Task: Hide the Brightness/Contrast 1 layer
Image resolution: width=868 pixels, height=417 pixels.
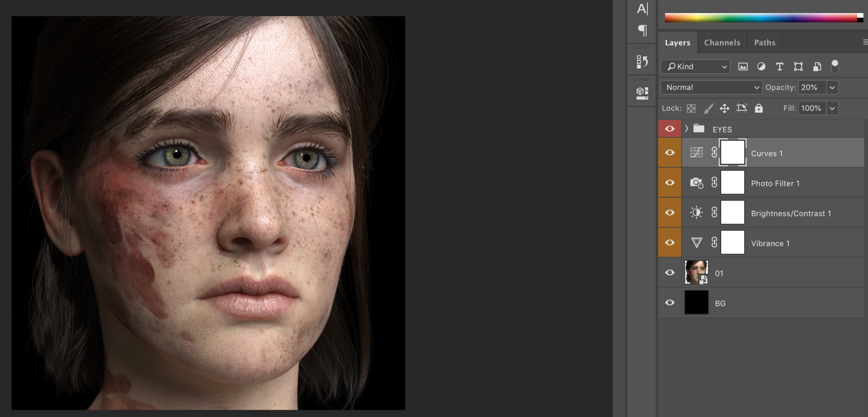Action: 670,212
